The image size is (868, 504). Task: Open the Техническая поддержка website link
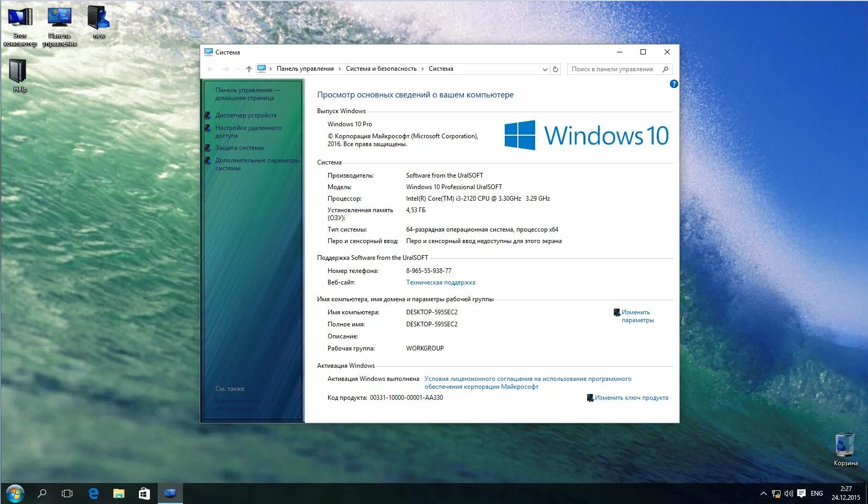[x=441, y=282]
